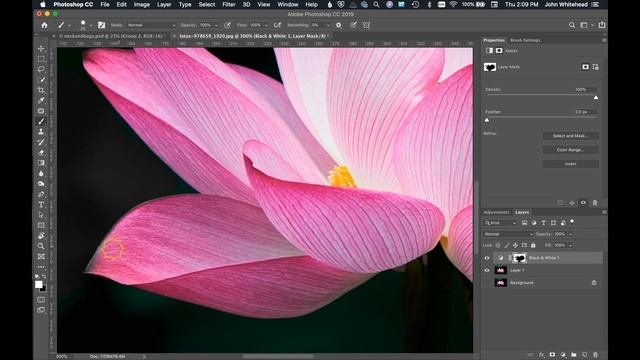Screen dimensions: 640x360
Task: Delete layer with Layers panel trash icon
Action: (595, 355)
